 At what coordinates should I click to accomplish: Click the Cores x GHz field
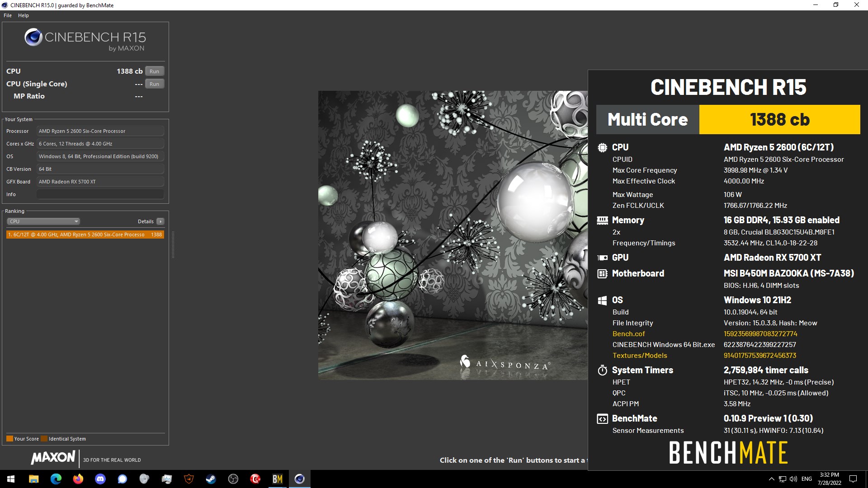point(100,144)
